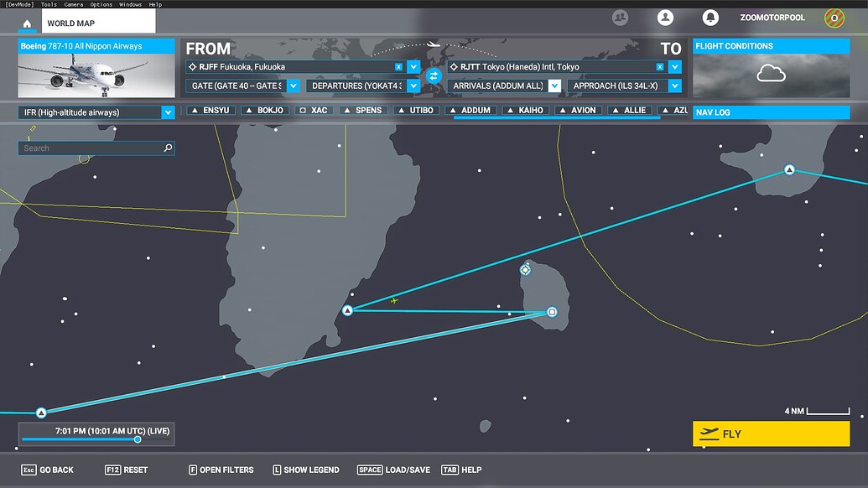Click the friends icon in the top bar
The width and height of the screenshot is (868, 488).
pyautogui.click(x=620, y=17)
